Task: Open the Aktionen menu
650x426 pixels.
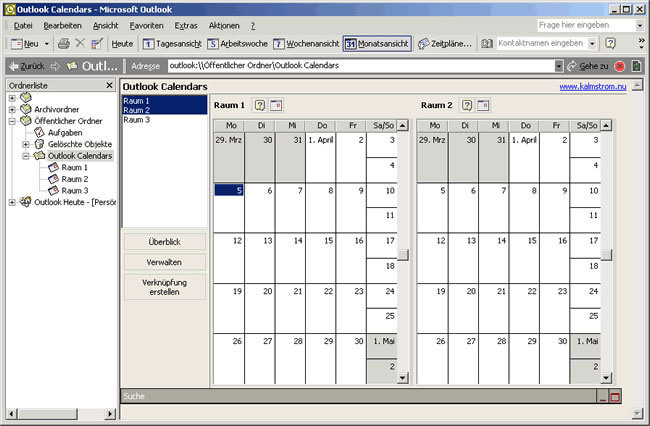Action: tap(223, 24)
